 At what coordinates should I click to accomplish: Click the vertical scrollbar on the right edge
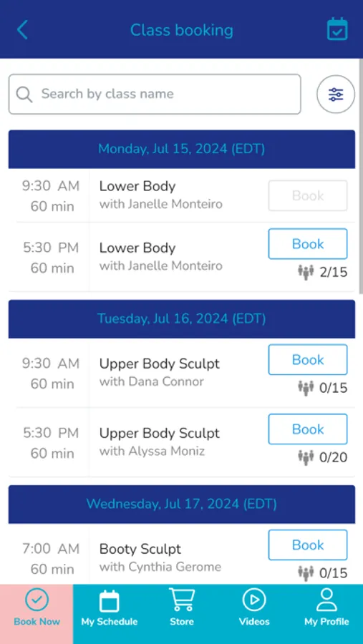(361, 177)
